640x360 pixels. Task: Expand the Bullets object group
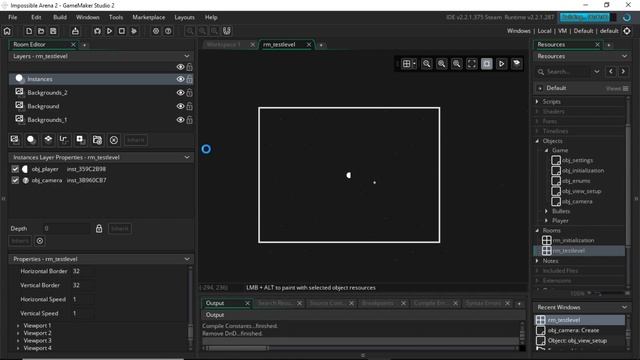click(546, 211)
